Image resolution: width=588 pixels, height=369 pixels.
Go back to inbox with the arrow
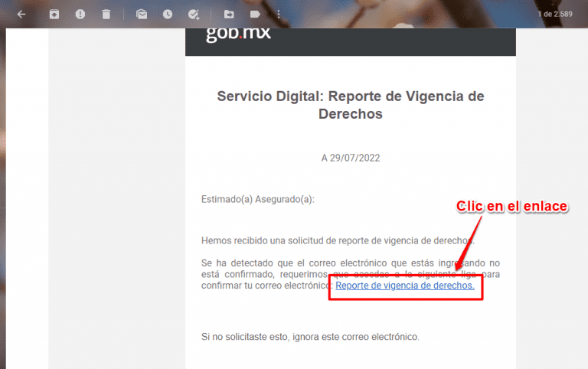21,15
